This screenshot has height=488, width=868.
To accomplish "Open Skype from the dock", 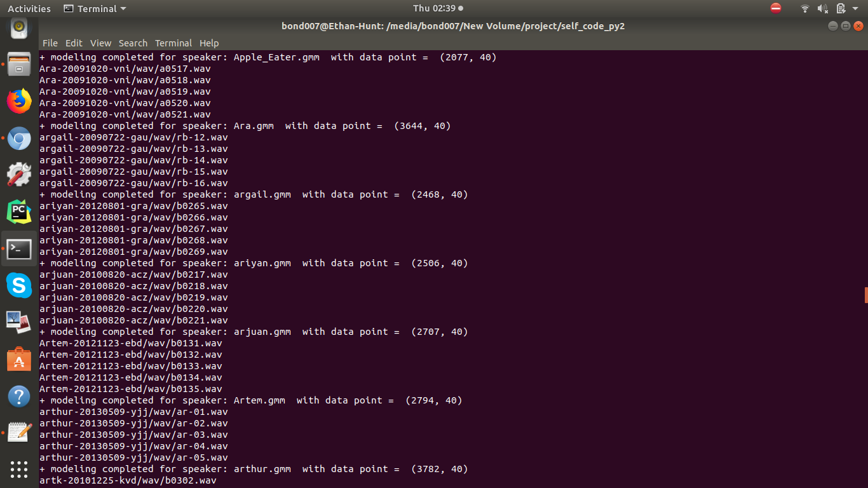I will pos(19,285).
